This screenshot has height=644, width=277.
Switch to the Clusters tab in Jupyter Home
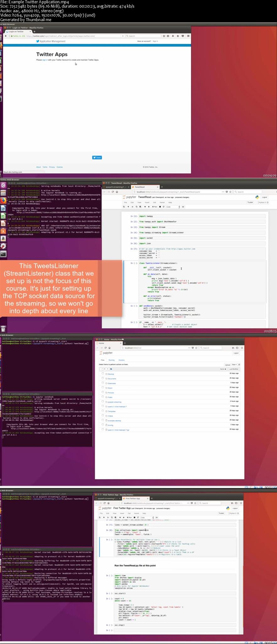coord(122,360)
